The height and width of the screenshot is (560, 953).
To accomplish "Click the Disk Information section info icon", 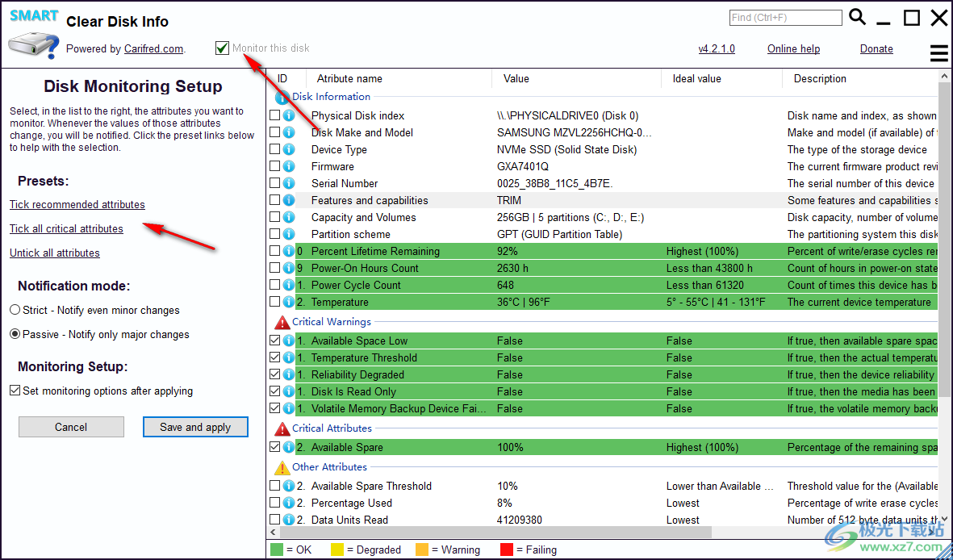I will tap(282, 97).
